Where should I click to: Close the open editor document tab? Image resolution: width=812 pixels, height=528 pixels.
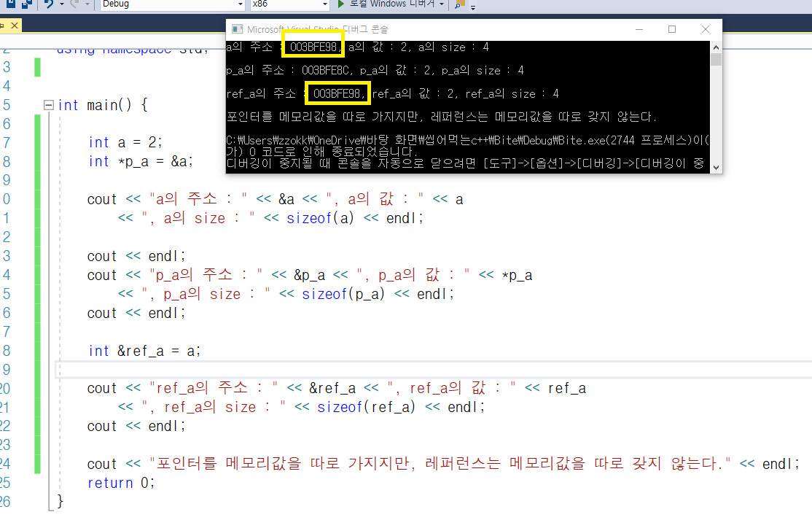[15, 26]
